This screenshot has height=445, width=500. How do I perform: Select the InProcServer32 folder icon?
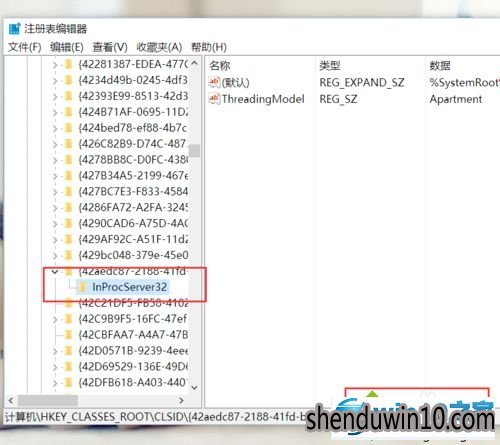pos(82,287)
